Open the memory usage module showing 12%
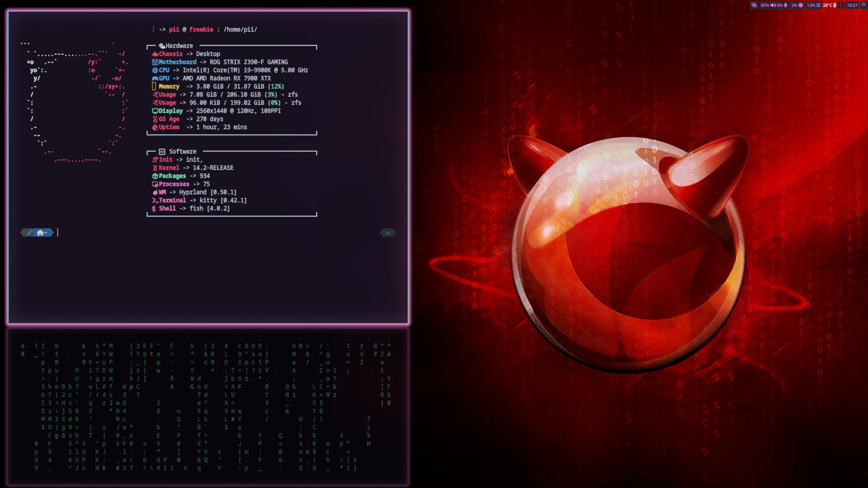The width and height of the screenshot is (868, 488). point(813,5)
